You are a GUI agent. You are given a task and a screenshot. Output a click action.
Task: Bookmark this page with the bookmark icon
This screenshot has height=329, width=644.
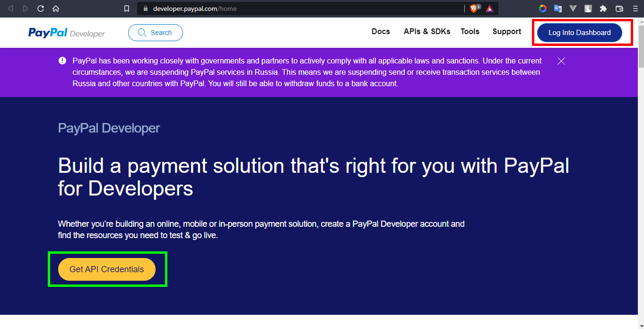click(126, 9)
